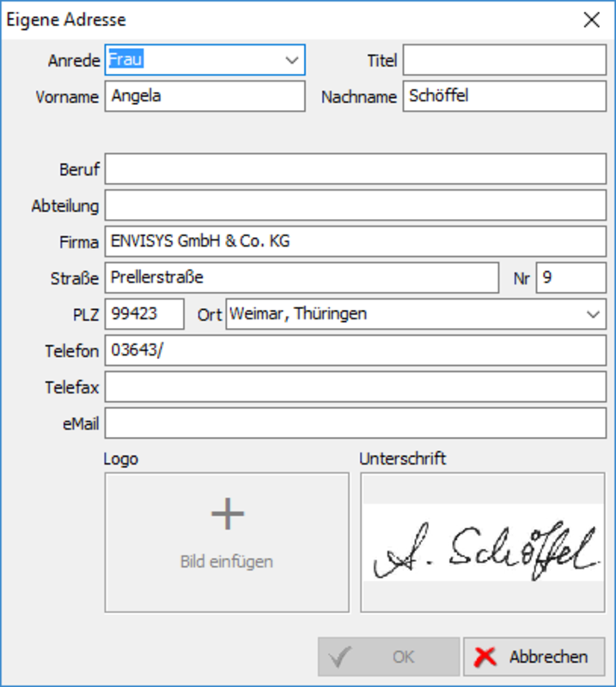Click the Bild einfügen text in Logo box
Image resolution: width=616 pixels, height=687 pixels.
pos(227,562)
